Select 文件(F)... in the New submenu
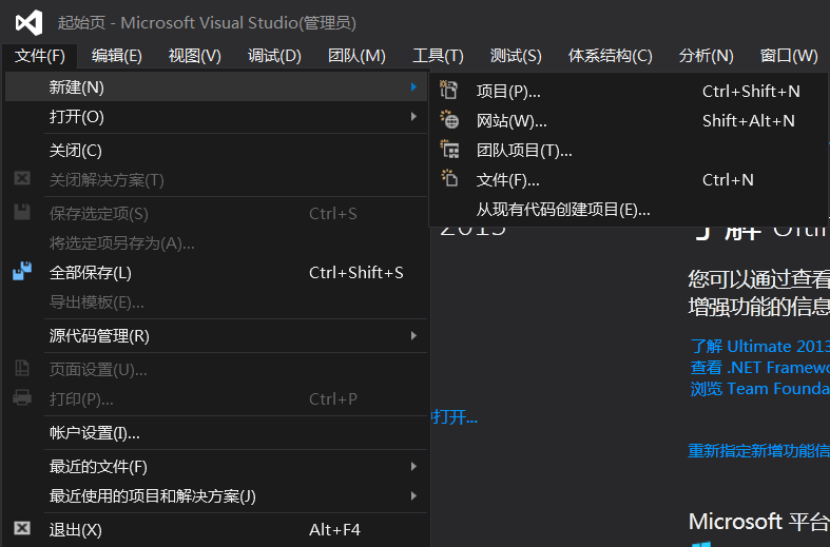Viewport: 830px width, 548px height. [628, 180]
